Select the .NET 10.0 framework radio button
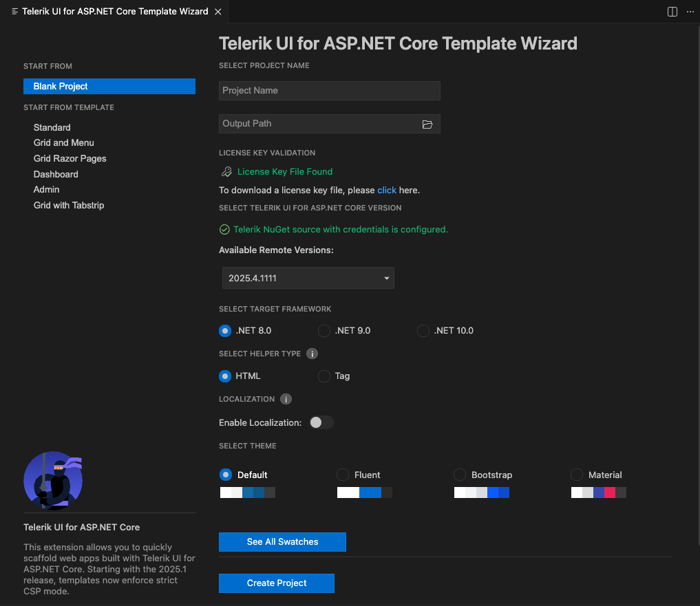Screen dimensions: 700x606 [423, 331]
